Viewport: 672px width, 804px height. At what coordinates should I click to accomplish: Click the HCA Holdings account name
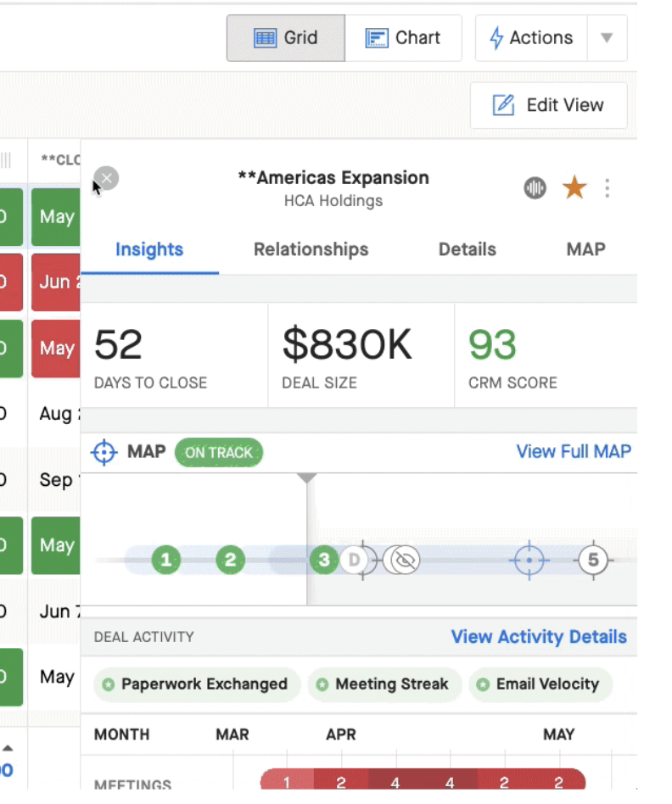(333, 201)
